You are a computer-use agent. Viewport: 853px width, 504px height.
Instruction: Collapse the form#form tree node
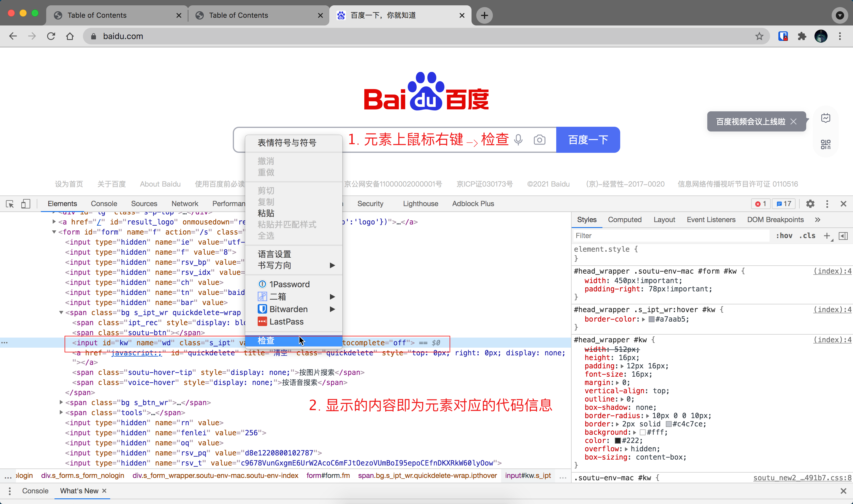tap(54, 232)
